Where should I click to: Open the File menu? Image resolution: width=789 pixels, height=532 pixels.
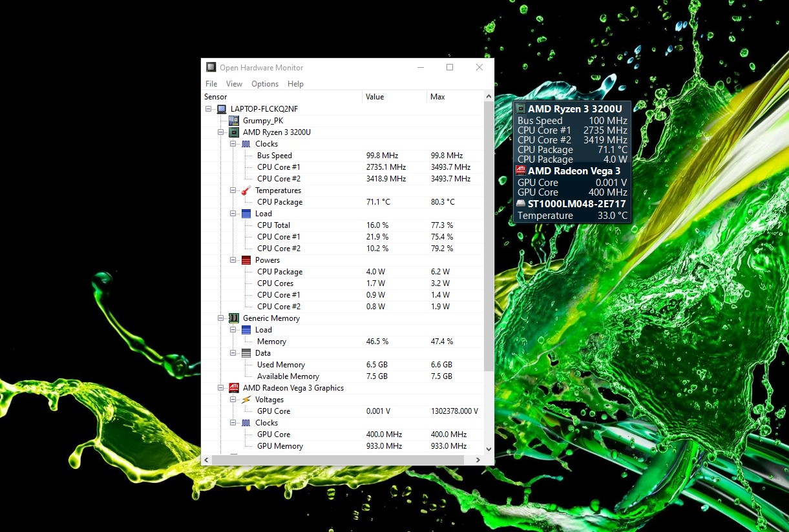click(211, 83)
